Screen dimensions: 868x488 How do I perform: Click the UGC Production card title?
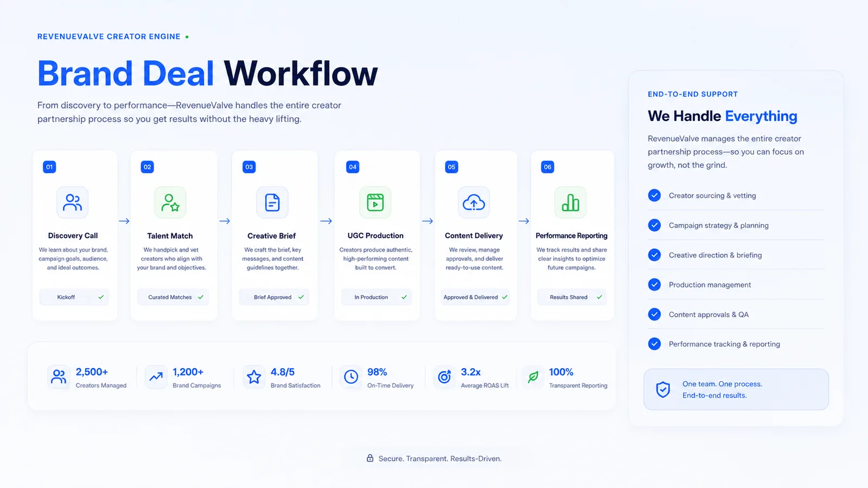[375, 236]
